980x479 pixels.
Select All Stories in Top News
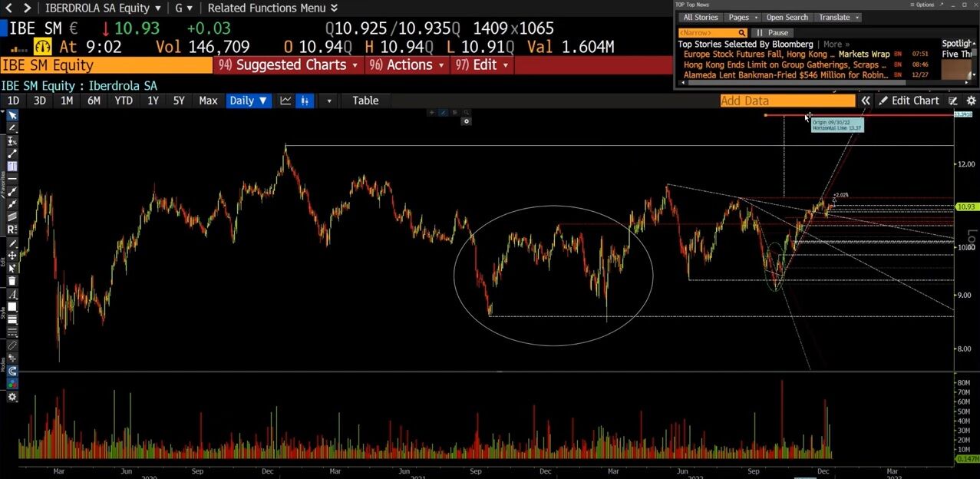[701, 17]
